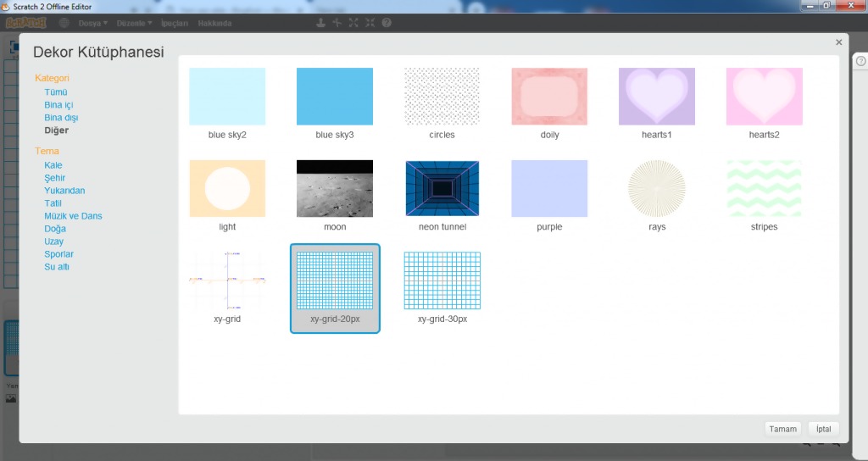Click the block help question icon
This screenshot has height=461, width=868.
coord(387,23)
